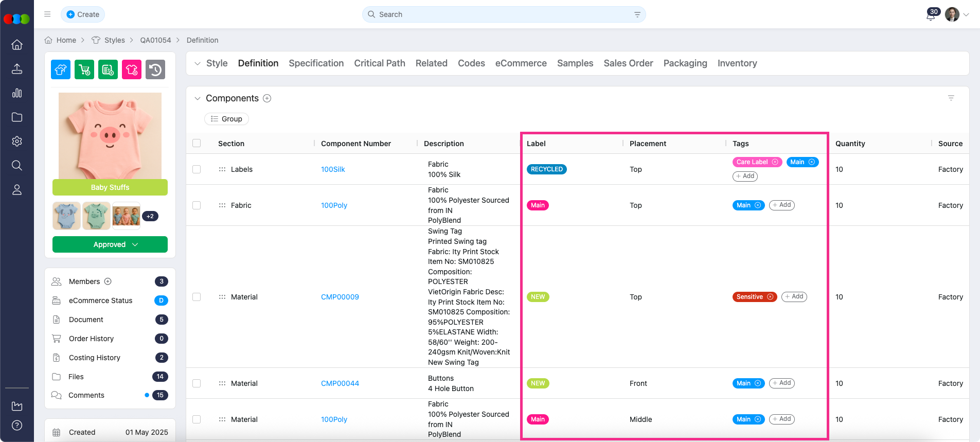Add a new component with plus icon

pos(267,98)
